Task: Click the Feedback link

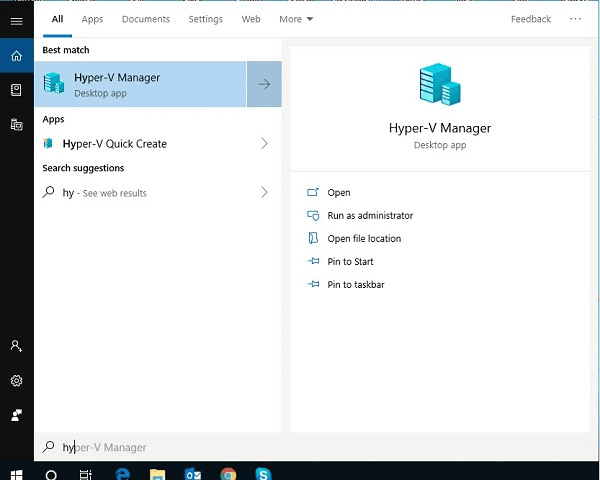Action: point(531,19)
